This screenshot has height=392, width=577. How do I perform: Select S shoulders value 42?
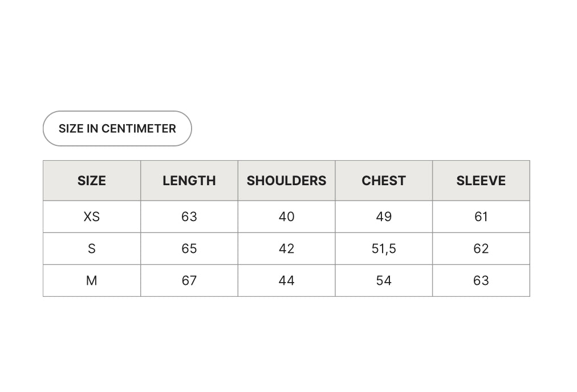286,248
